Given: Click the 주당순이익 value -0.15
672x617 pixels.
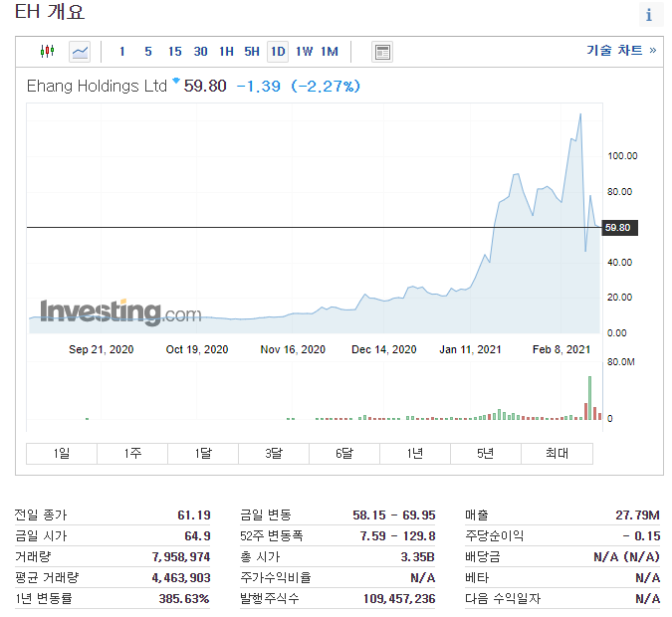Looking at the screenshot, I should pos(641,536).
